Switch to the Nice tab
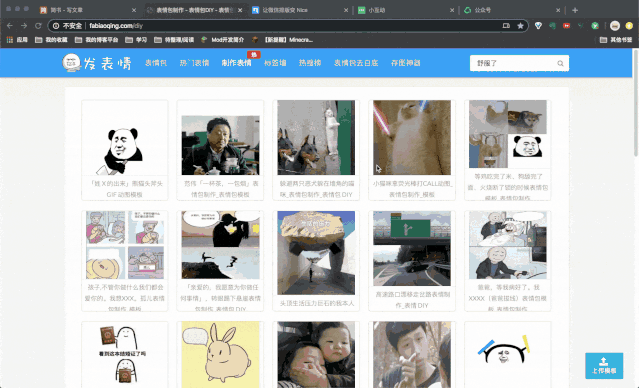Screen dimensions: 639x388 click(x=300, y=10)
